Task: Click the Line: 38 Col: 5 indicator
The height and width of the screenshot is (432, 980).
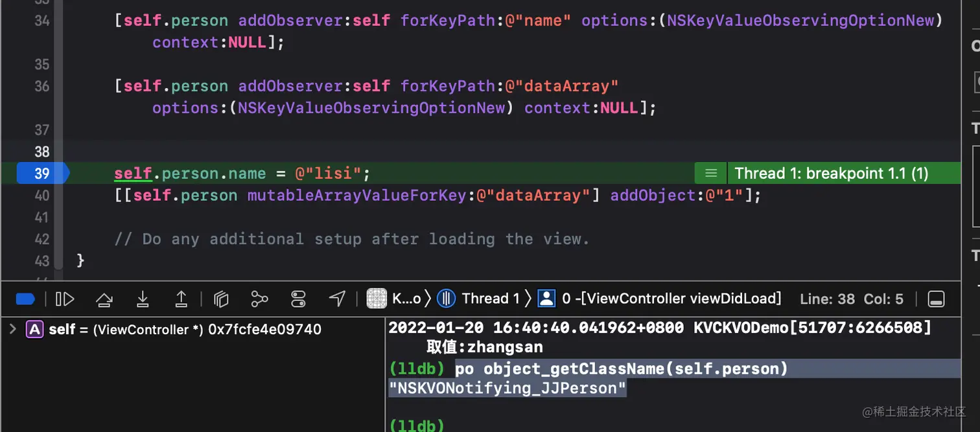Action: 852,299
